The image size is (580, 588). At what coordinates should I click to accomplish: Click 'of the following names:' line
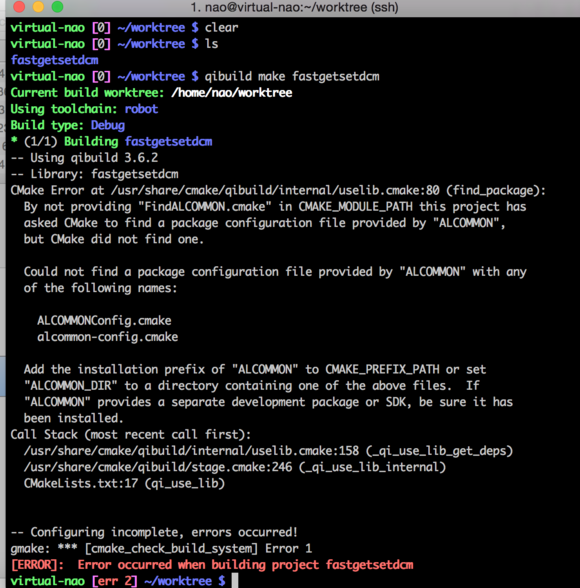[x=100, y=288]
